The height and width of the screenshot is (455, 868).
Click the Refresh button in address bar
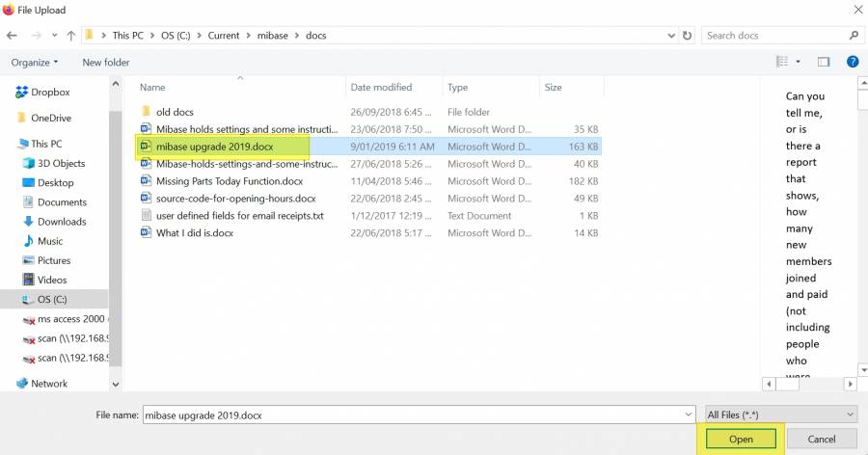tap(687, 36)
